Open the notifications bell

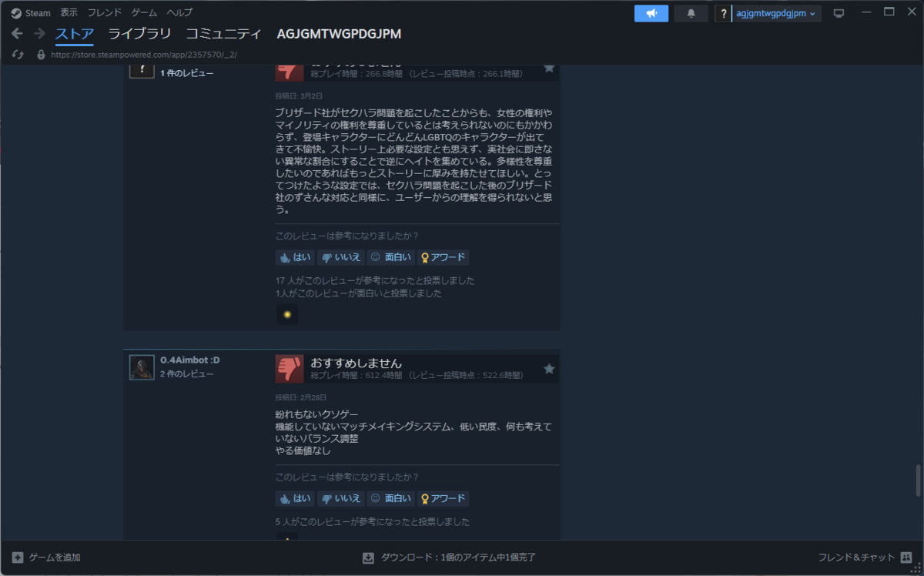click(691, 13)
